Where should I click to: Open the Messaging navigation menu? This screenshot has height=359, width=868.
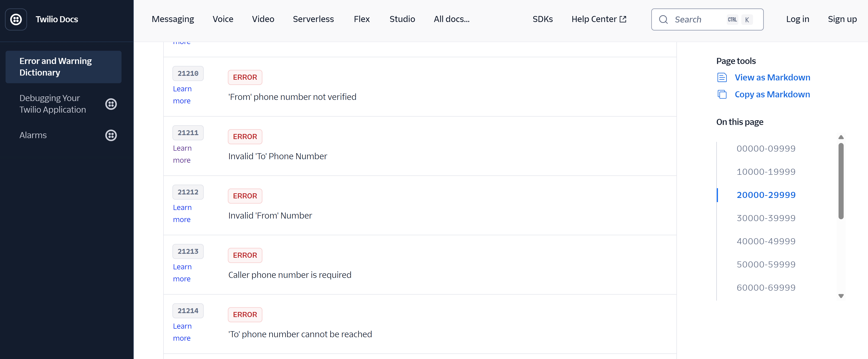173,19
